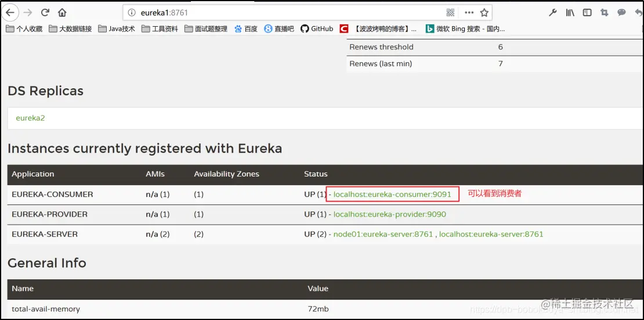Click the Renews threshold label
This screenshot has height=320, width=644.
coord(382,47)
